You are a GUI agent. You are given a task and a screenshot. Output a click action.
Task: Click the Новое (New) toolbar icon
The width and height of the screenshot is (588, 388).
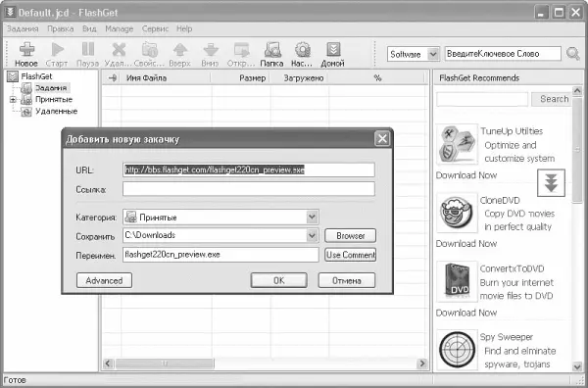[27, 50]
